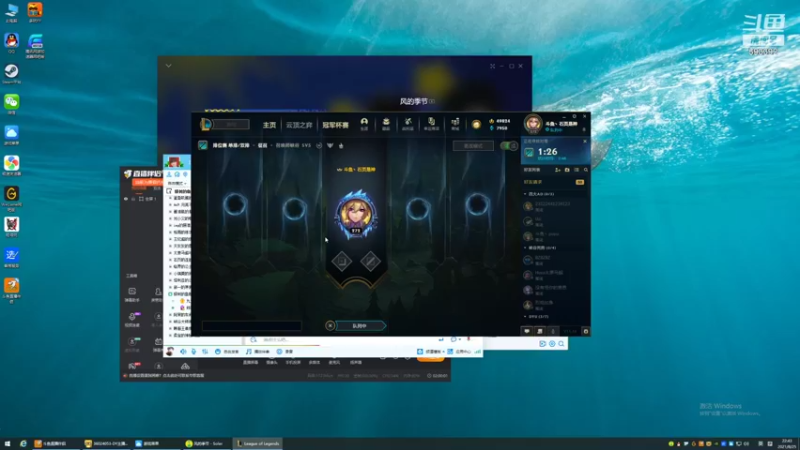Open the summoner profile avatar at top right
The width and height of the screenshot is (800, 450).
[533, 123]
